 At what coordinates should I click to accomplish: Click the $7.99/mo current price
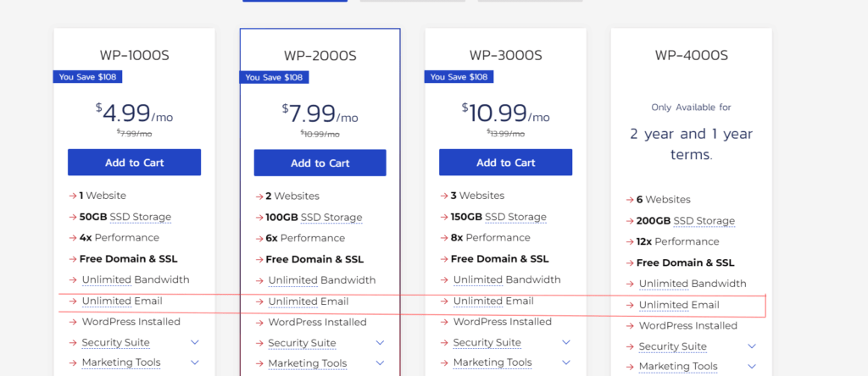(x=320, y=114)
